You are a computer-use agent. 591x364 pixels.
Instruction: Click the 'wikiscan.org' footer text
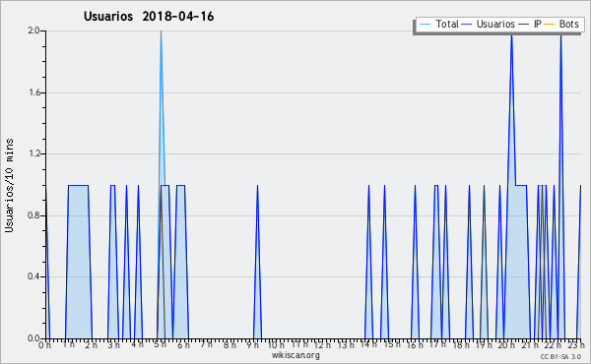295,355
